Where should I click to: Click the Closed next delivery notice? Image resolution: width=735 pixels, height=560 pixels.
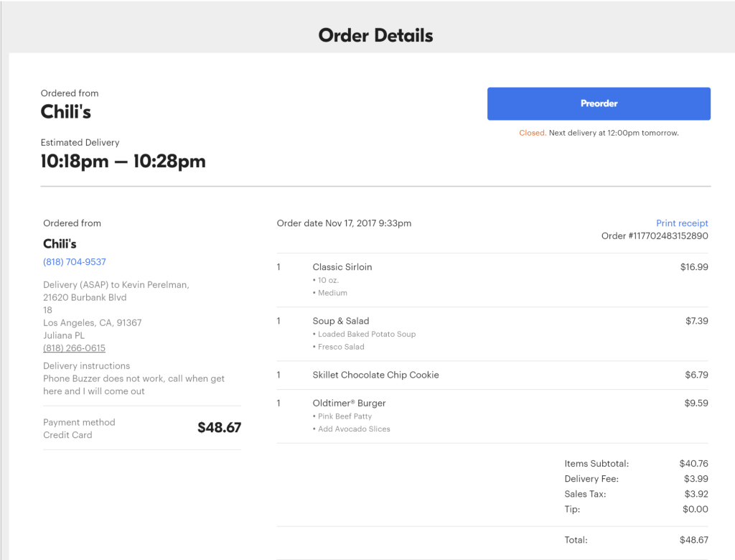point(599,133)
